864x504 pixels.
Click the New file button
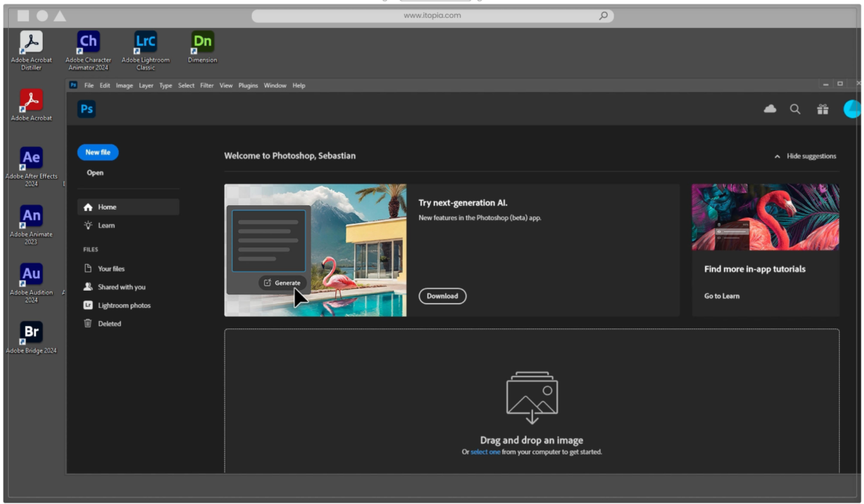97,153
